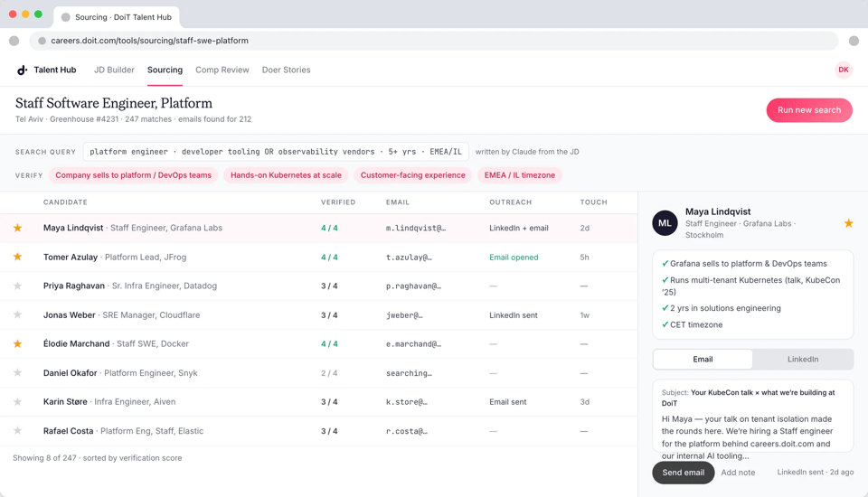The image size is (868, 497).
Task: Star the Priya Raghavan candidate
Action: 18,286
